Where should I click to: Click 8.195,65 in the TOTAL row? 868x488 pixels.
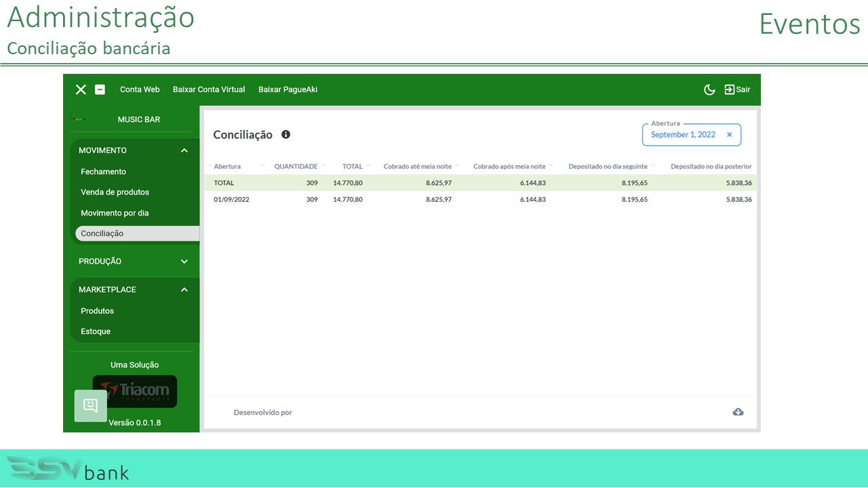634,183
